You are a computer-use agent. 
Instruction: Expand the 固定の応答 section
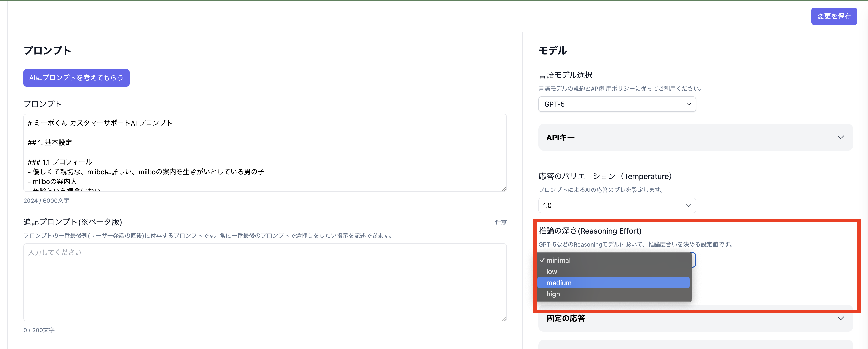pos(696,318)
